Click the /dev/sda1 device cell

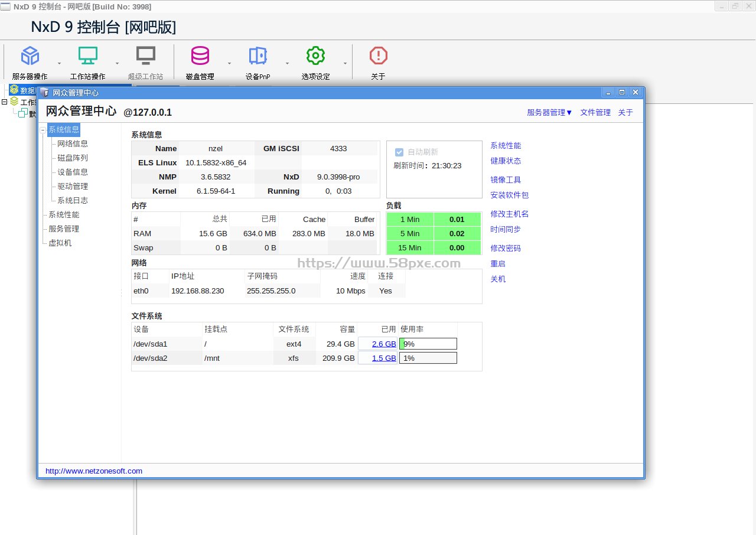(151, 344)
